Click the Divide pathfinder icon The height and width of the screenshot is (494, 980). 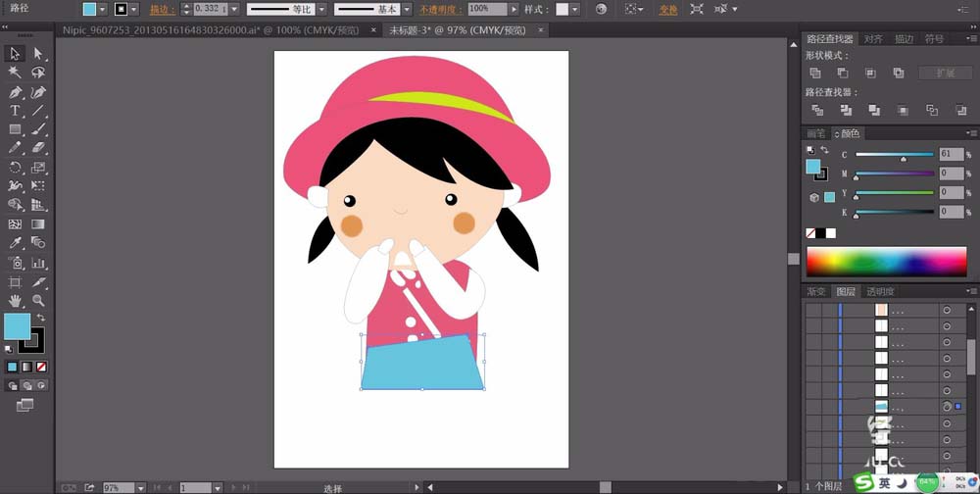817,110
